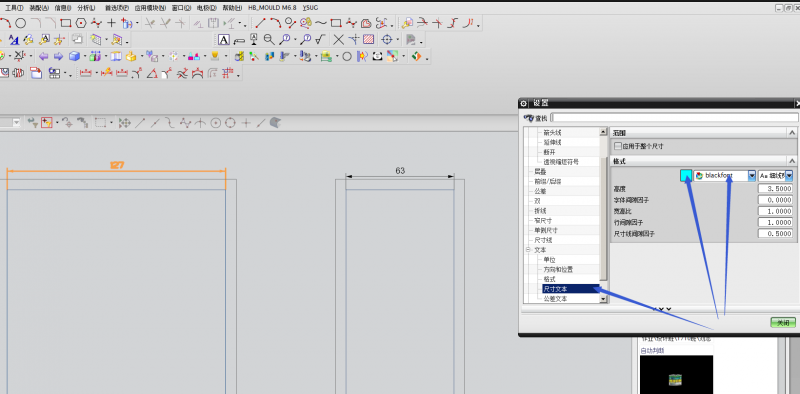
Task: Open the 信息(I) menu
Action: (x=63, y=8)
